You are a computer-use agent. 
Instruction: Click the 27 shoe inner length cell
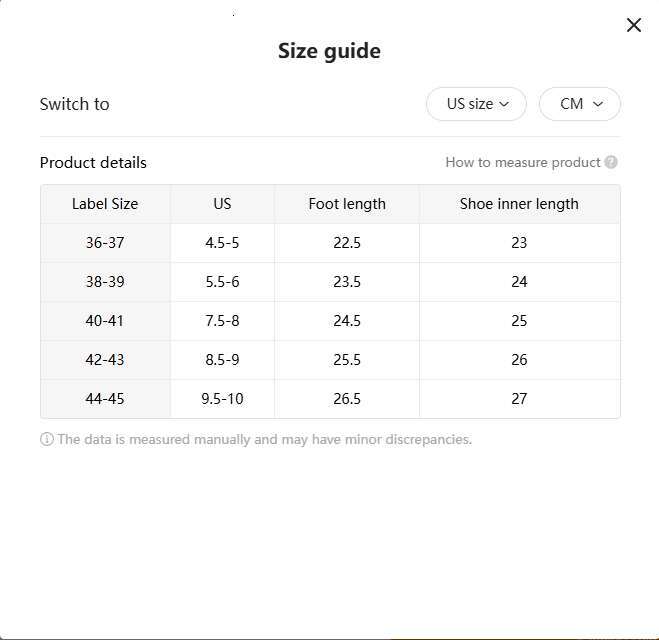[519, 399]
